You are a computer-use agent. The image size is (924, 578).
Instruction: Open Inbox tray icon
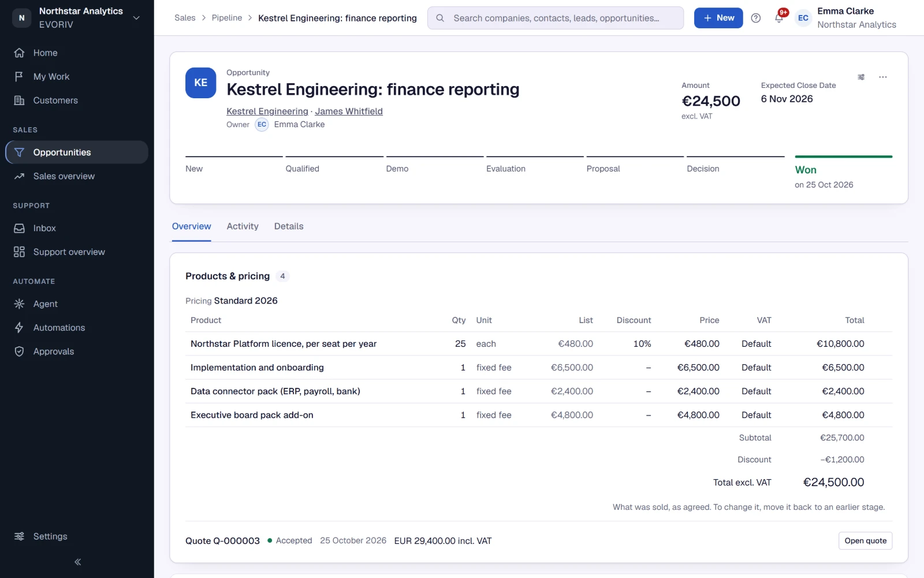[19, 228]
